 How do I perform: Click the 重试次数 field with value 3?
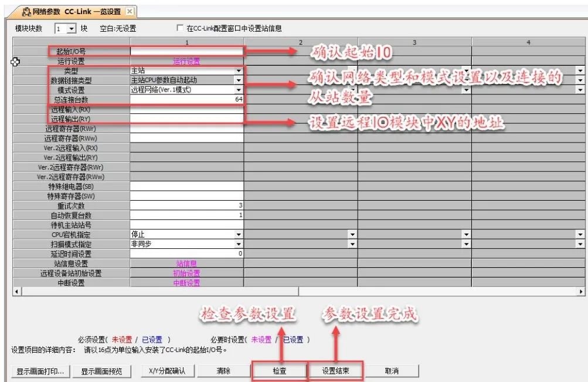point(187,205)
